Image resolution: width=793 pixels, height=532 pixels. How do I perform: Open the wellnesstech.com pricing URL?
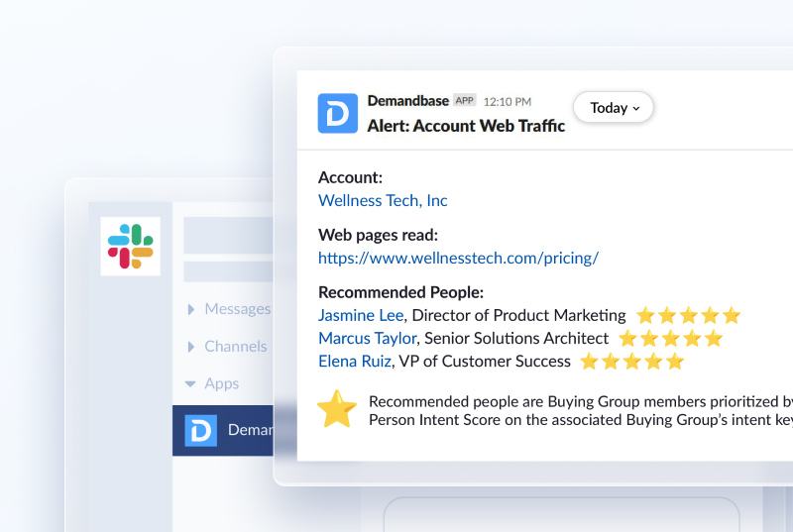pyautogui.click(x=458, y=258)
